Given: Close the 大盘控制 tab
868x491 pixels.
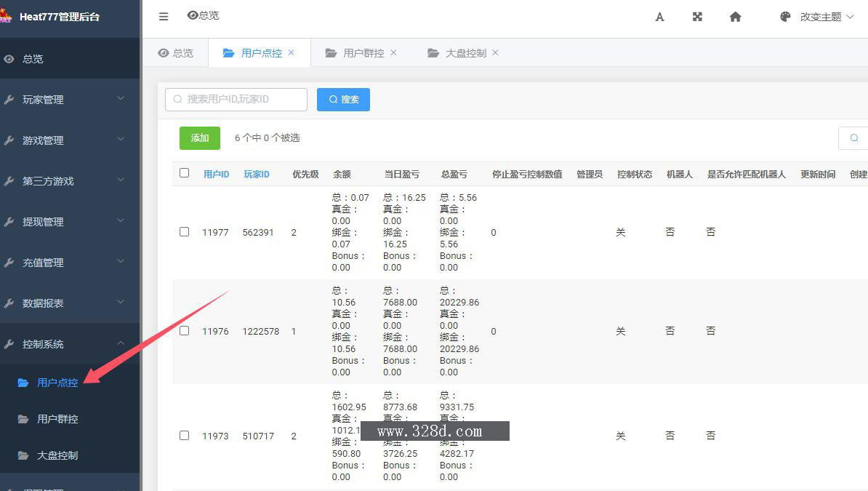Looking at the screenshot, I should coord(496,52).
